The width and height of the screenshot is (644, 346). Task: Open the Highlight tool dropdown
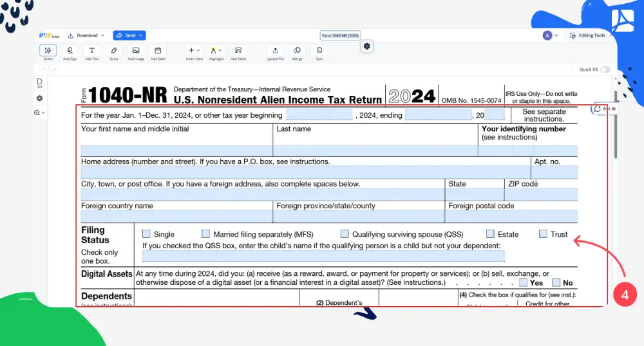(216, 50)
